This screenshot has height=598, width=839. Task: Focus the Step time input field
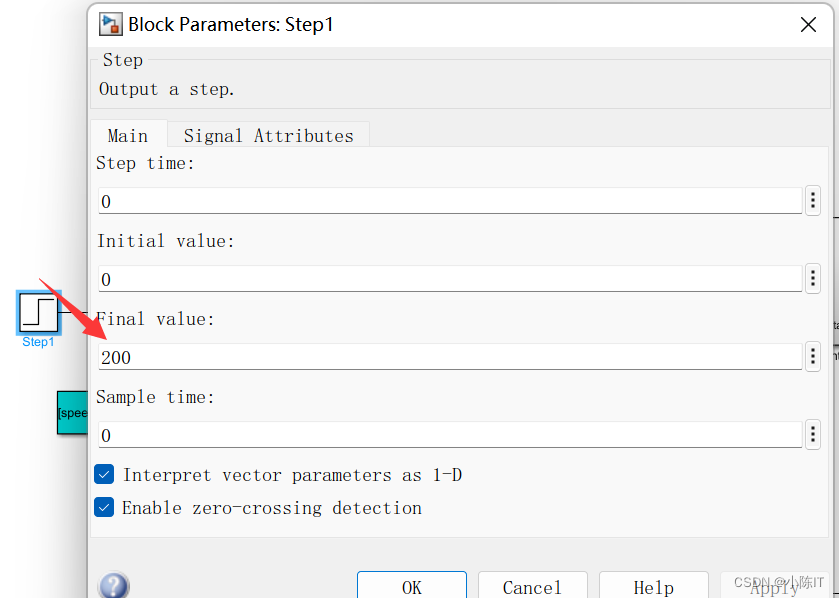450,201
